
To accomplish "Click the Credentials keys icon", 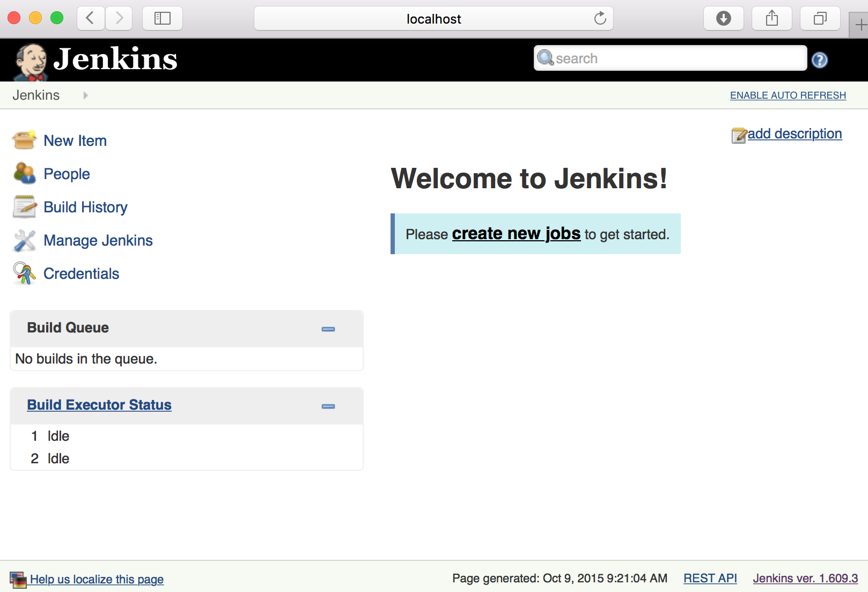I will [24, 273].
